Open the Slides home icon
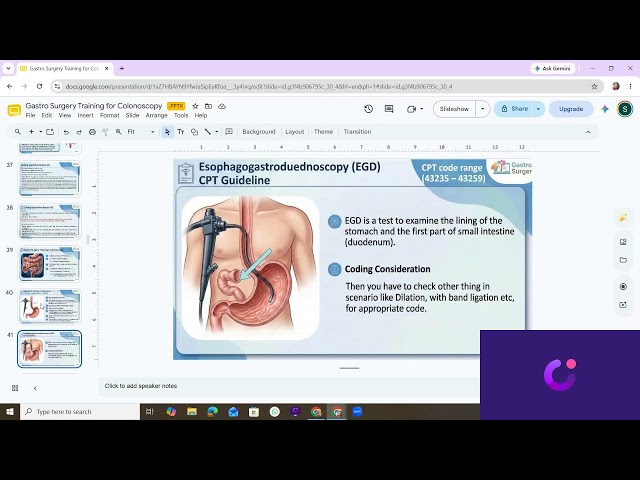This screenshot has width=640, height=480. pyautogui.click(x=14, y=110)
